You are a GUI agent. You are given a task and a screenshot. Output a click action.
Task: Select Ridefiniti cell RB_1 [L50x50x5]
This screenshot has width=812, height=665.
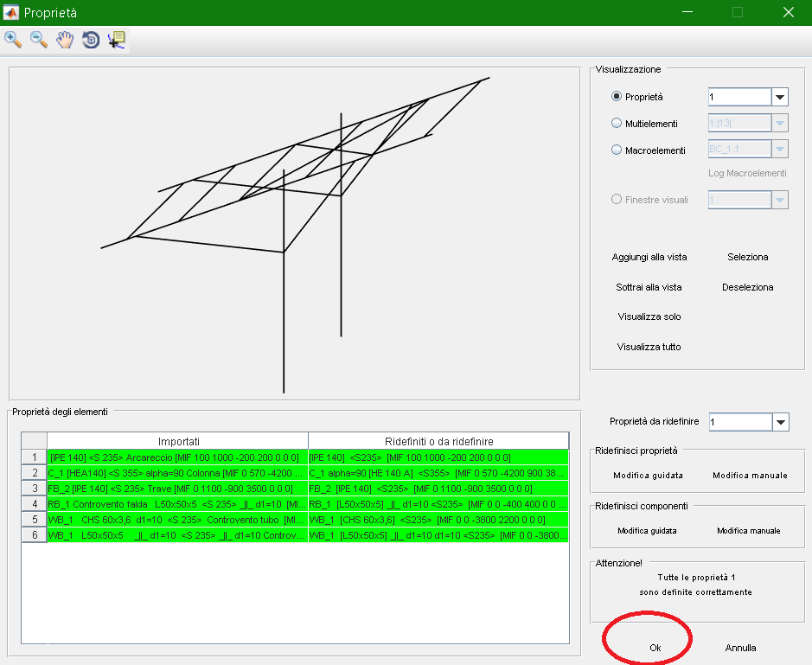438,504
